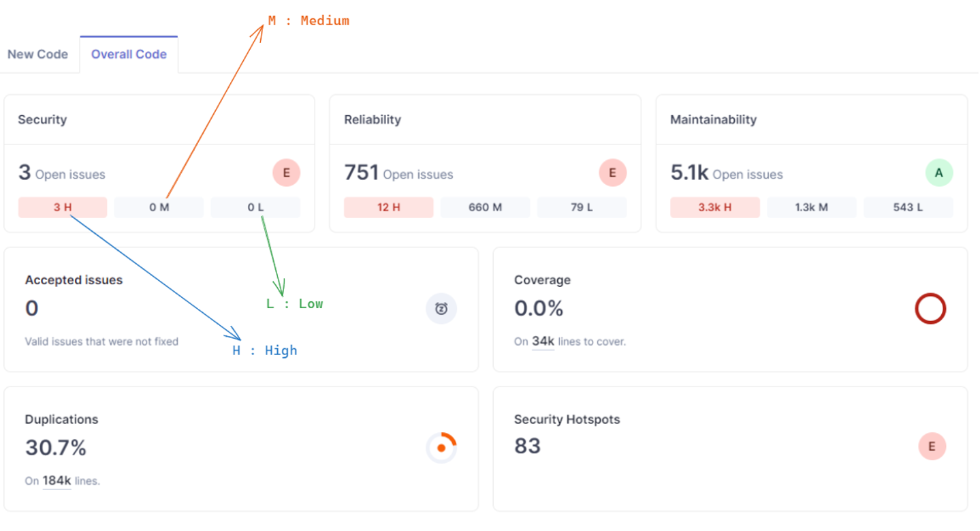980x531 pixels.
Task: Click the Security E rating badge
Action: coord(286,173)
